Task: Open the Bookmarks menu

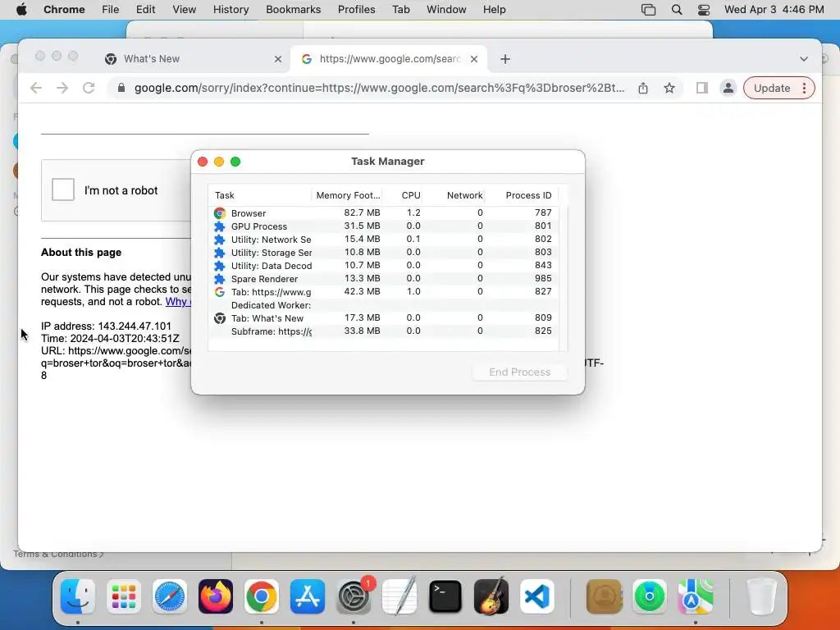Action: [293, 10]
